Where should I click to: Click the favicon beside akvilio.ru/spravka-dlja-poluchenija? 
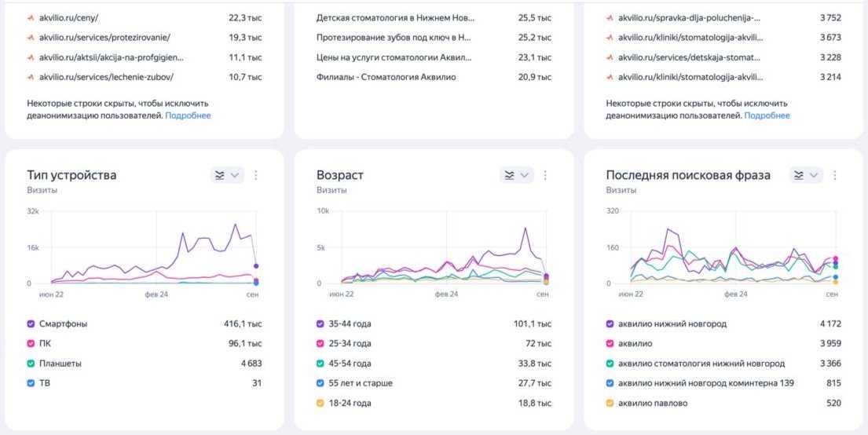[x=610, y=17]
